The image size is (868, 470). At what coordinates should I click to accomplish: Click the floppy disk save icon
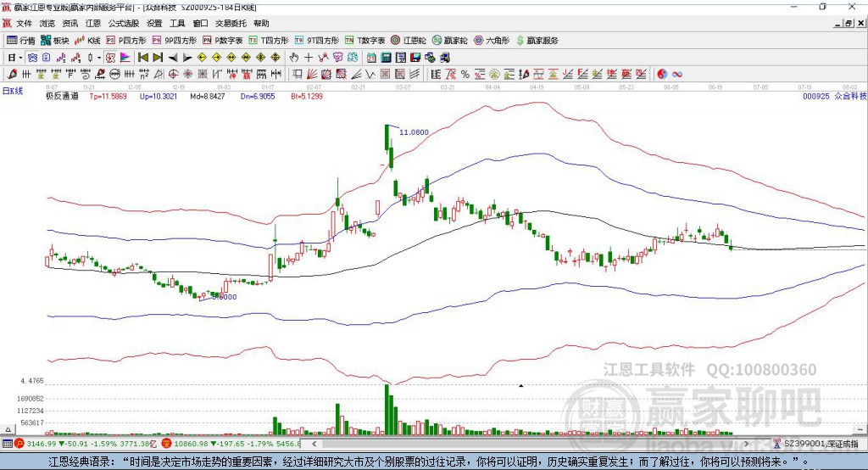point(415,58)
